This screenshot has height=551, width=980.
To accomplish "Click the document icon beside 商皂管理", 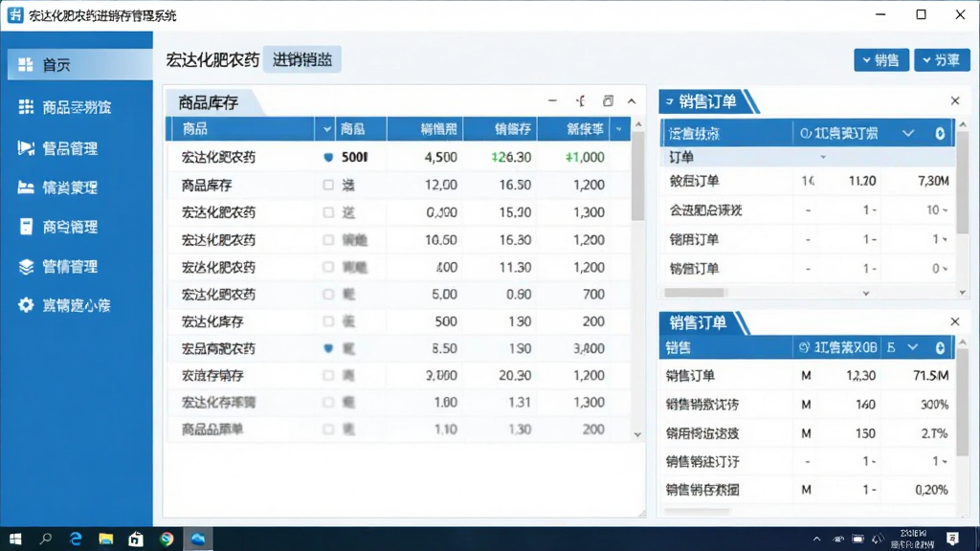I will click(x=26, y=226).
